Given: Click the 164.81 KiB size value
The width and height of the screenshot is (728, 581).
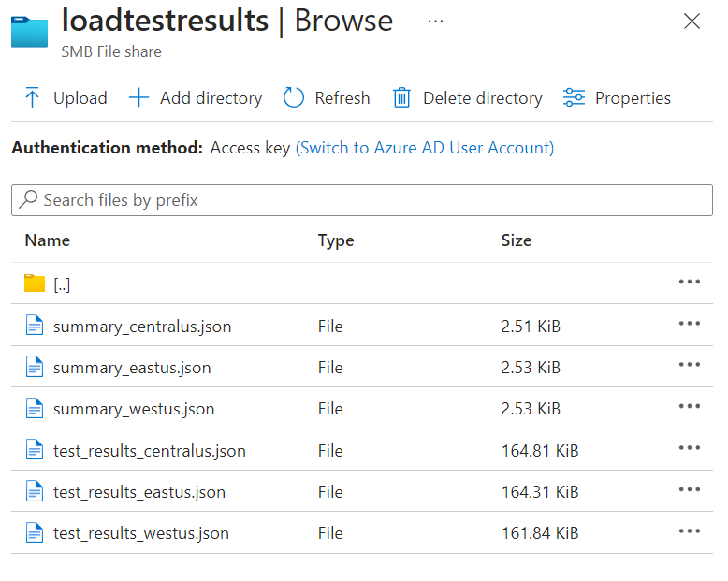Looking at the screenshot, I should click(540, 451).
